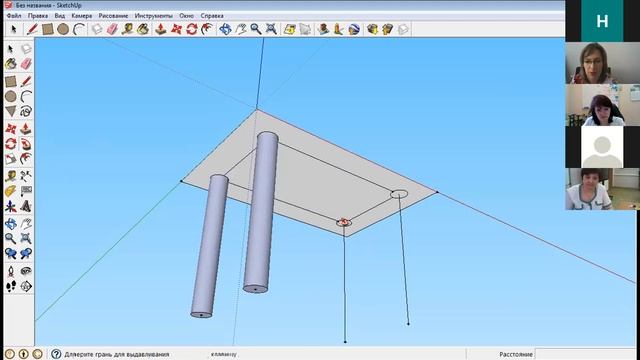Choose the Rotate tool in top toolbar
Screen dimensions: 640x360
coord(191,29)
